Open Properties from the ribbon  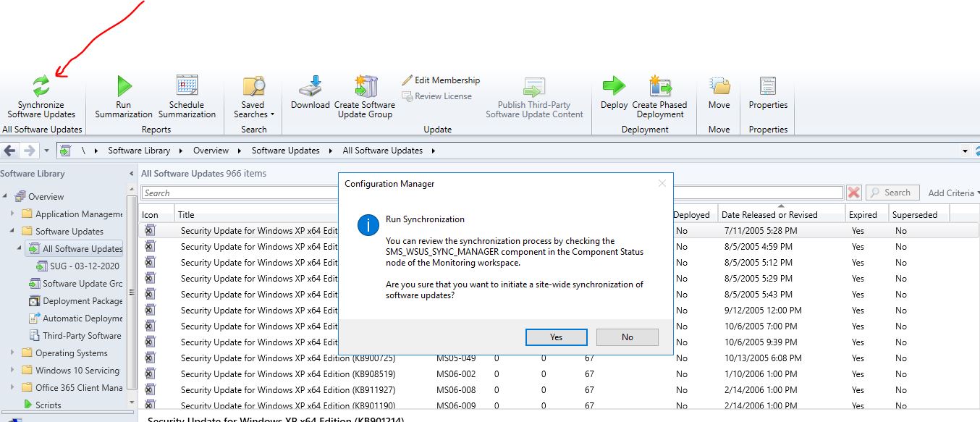pyautogui.click(x=767, y=95)
